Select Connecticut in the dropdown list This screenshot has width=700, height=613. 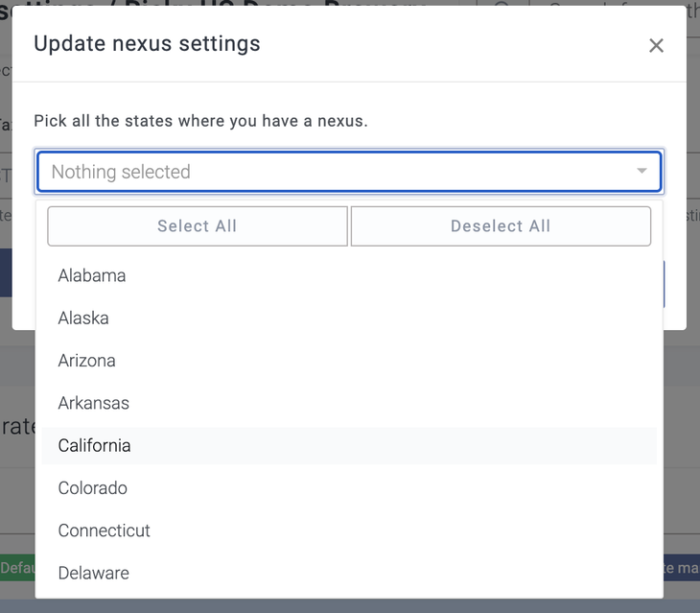pos(104,530)
